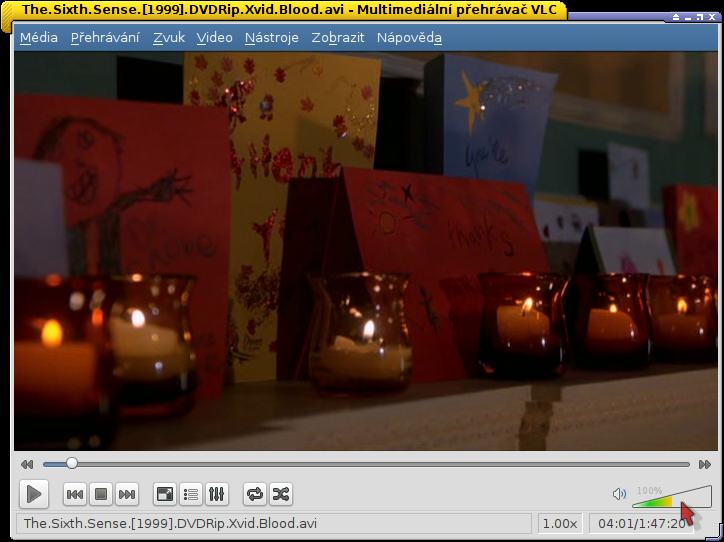The width and height of the screenshot is (724, 542).
Task: Open extended settings and effects
Action: [x=217, y=494]
